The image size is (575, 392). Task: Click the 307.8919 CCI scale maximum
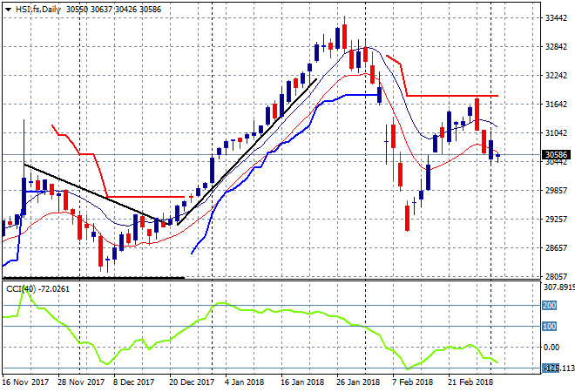coord(558,287)
